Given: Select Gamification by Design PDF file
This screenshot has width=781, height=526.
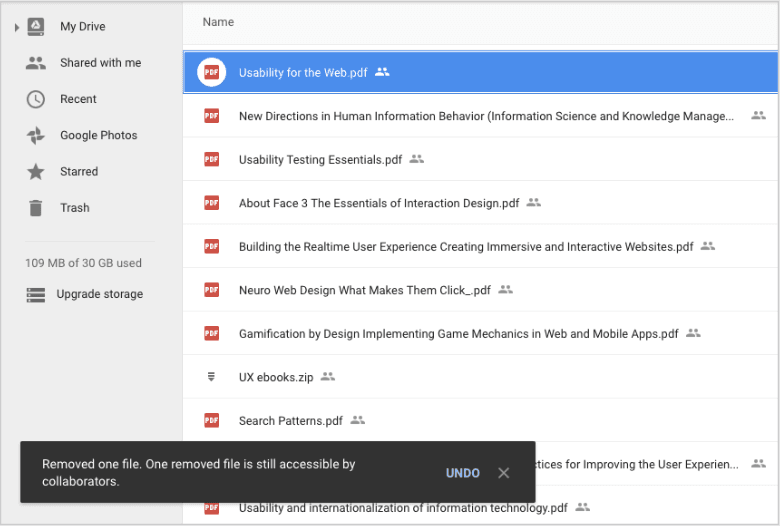Looking at the screenshot, I should [458, 334].
